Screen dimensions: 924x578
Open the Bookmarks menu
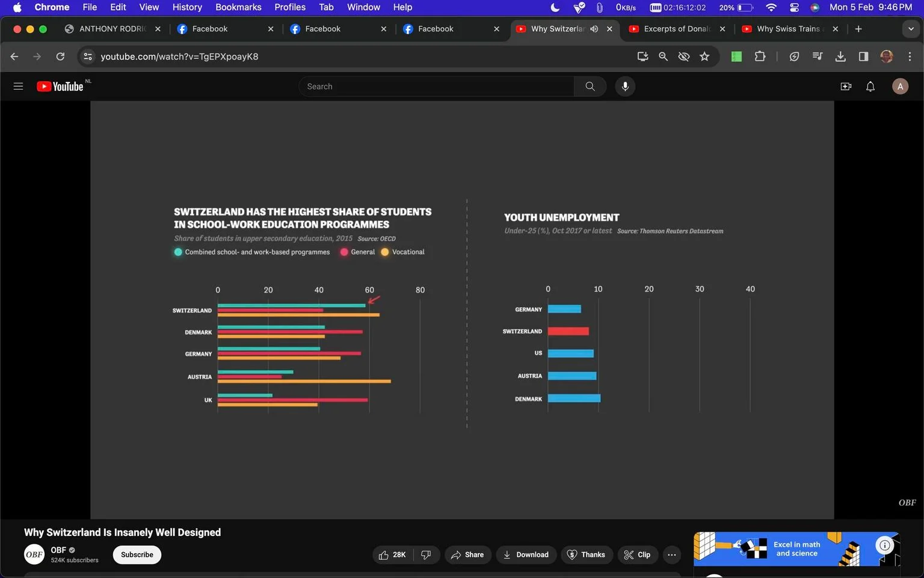(238, 7)
